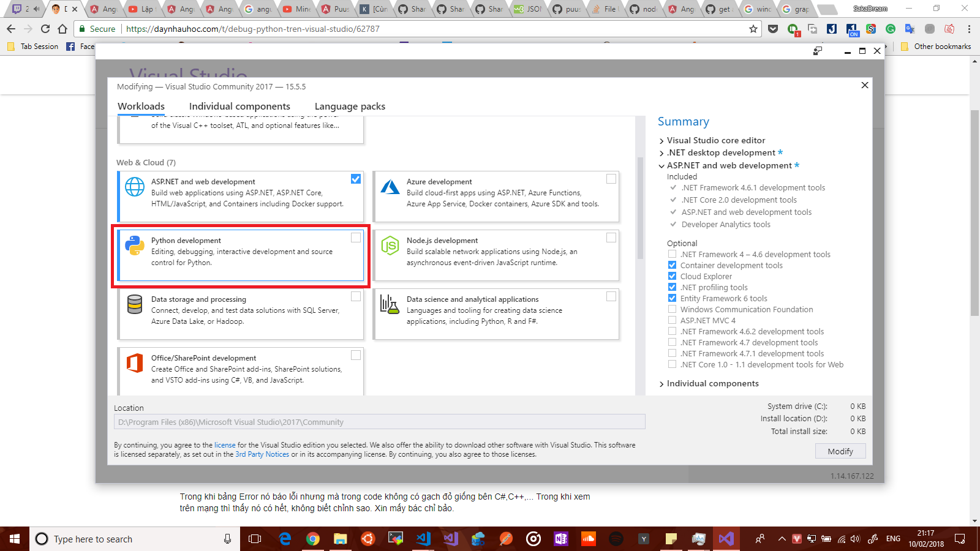Expand Individual components in Summary
The image size is (980, 551).
click(x=661, y=384)
